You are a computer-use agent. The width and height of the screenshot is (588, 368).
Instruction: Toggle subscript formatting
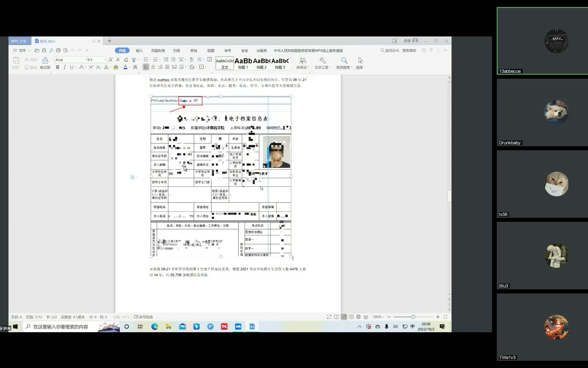98,67
